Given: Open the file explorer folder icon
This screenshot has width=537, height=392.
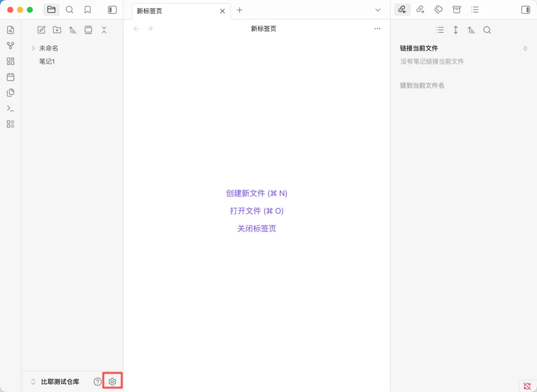Looking at the screenshot, I should tap(51, 10).
